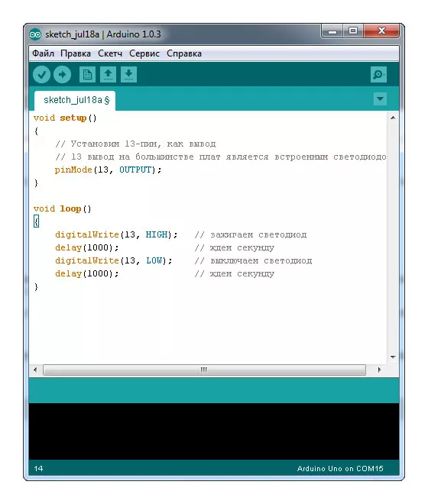Close the Arduino window
This screenshot has height=504, width=428.
click(x=381, y=31)
